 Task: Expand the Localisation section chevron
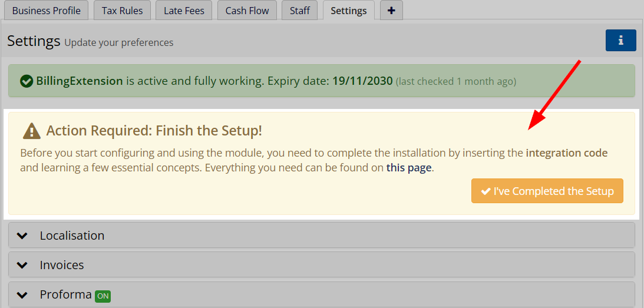pyautogui.click(x=22, y=236)
